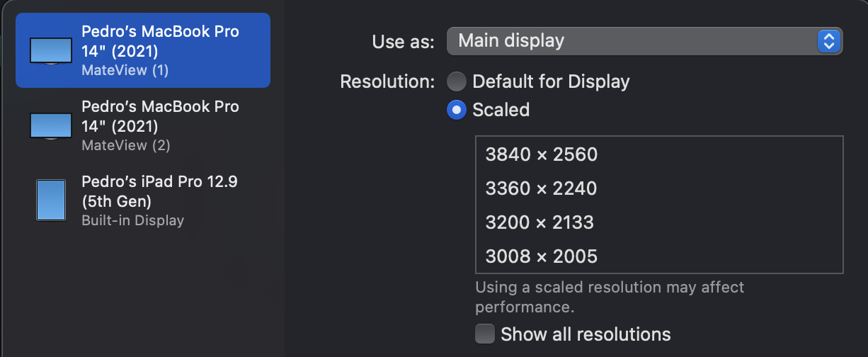
Task: Click the scaled resolution performance warning text
Action: (610, 297)
